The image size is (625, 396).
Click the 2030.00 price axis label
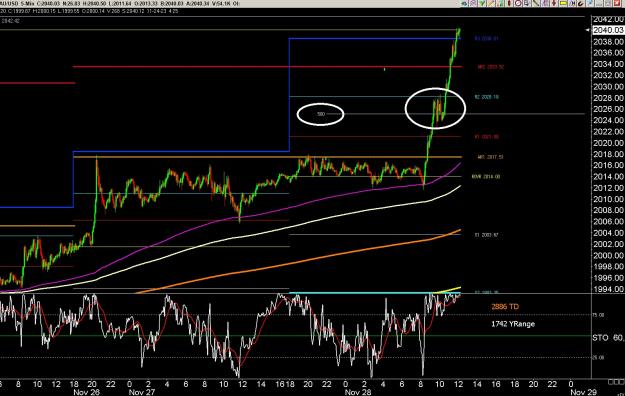click(608, 87)
